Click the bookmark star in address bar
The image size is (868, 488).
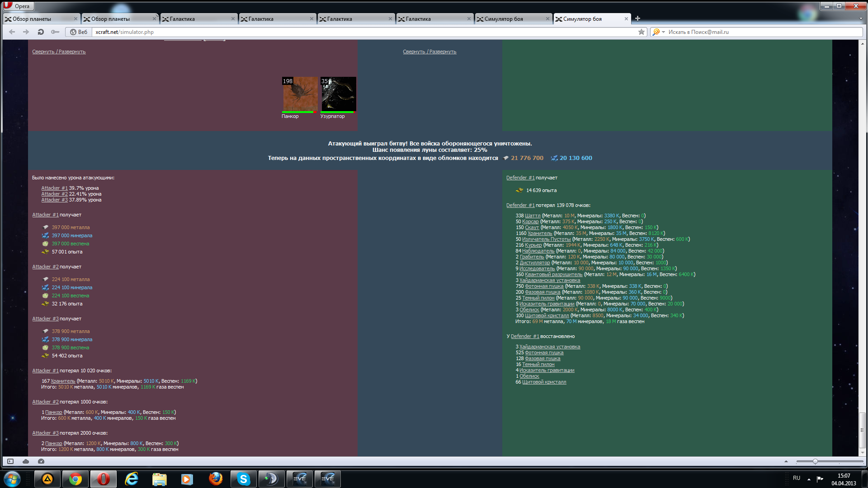click(x=641, y=32)
